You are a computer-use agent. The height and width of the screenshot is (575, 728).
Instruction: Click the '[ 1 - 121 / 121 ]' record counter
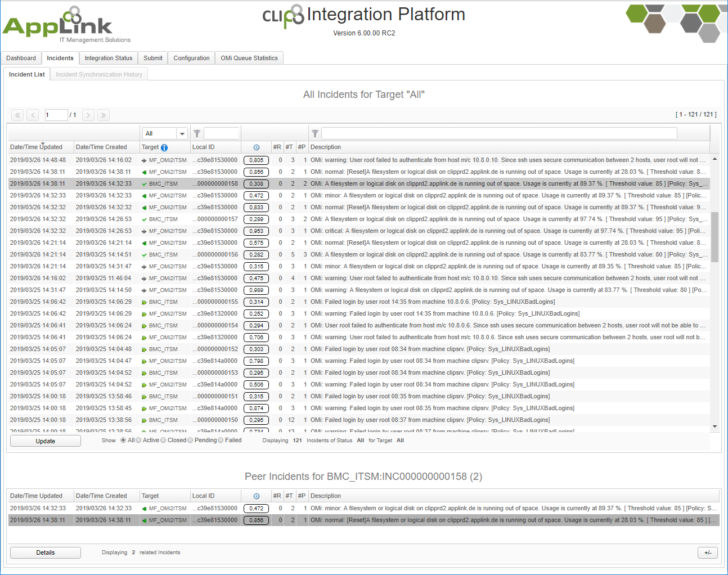(695, 115)
